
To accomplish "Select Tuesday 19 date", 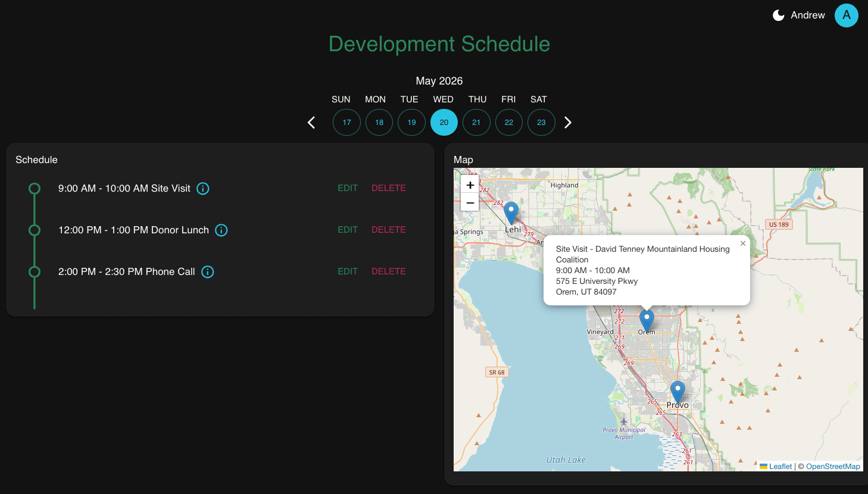I will tap(411, 123).
